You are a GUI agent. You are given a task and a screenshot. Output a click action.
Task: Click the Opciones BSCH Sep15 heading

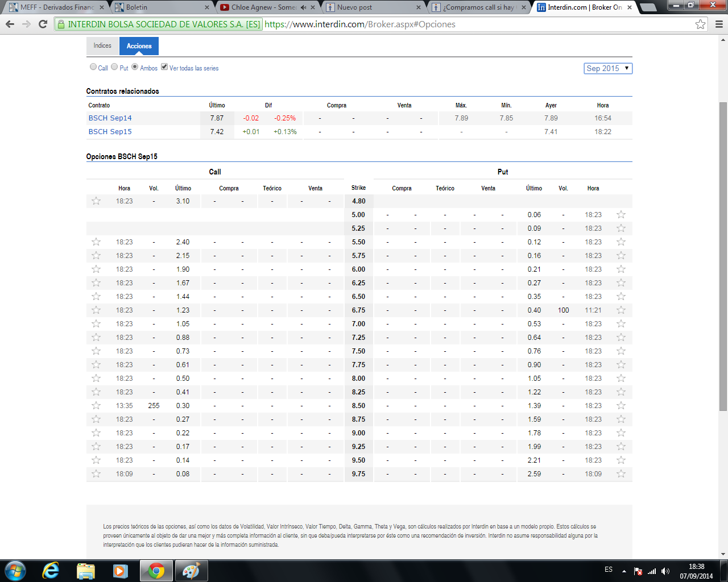coord(122,156)
